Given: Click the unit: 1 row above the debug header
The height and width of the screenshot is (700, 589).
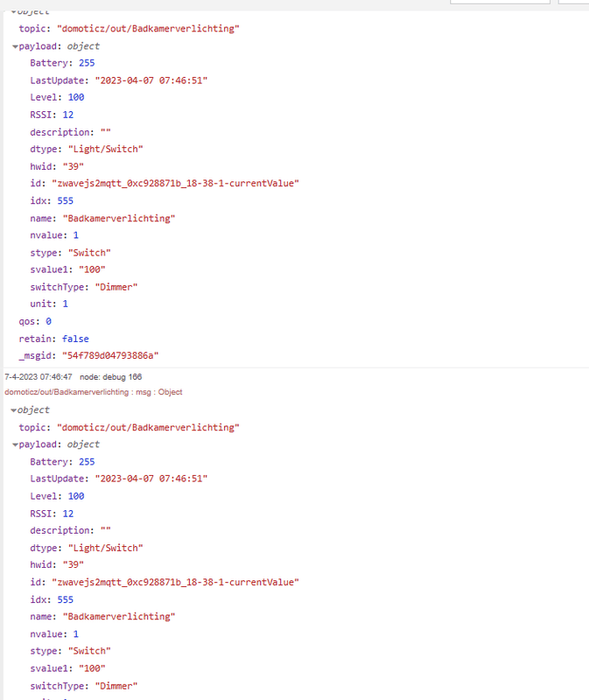Looking at the screenshot, I should 49,304.
